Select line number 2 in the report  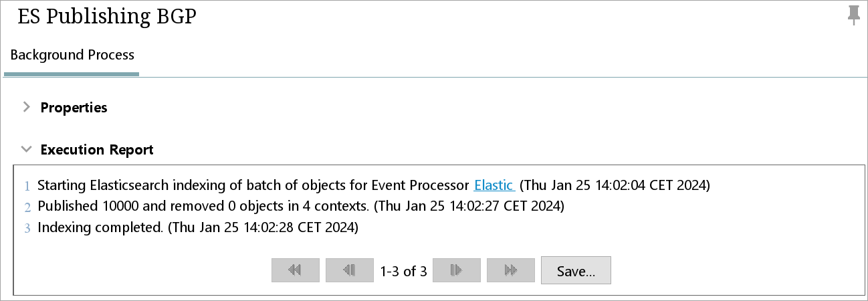point(27,207)
